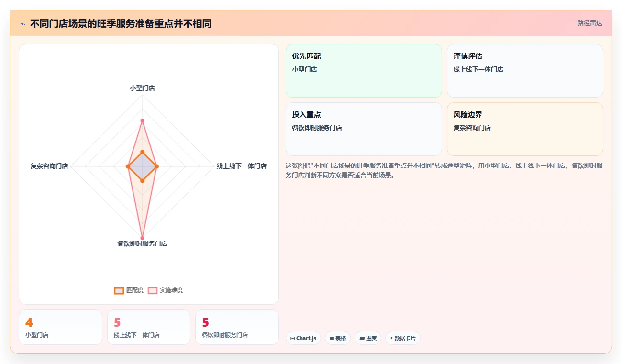Click 线上线下一体门店 text in 谨慎评估 card
This screenshot has width=622, height=364.
478,69
